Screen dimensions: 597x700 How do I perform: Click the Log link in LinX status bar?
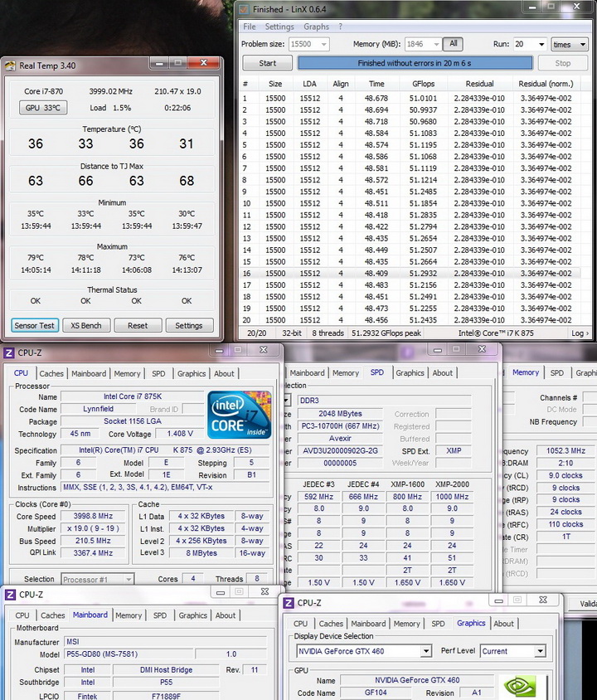click(580, 333)
